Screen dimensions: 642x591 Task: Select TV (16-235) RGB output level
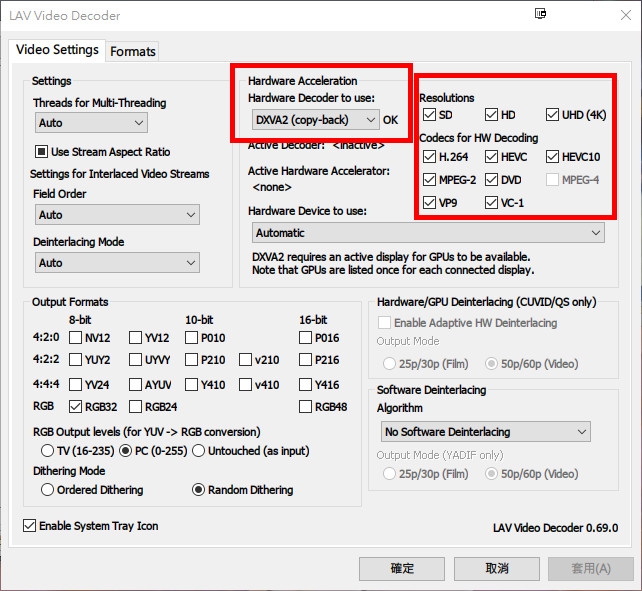(x=47, y=451)
